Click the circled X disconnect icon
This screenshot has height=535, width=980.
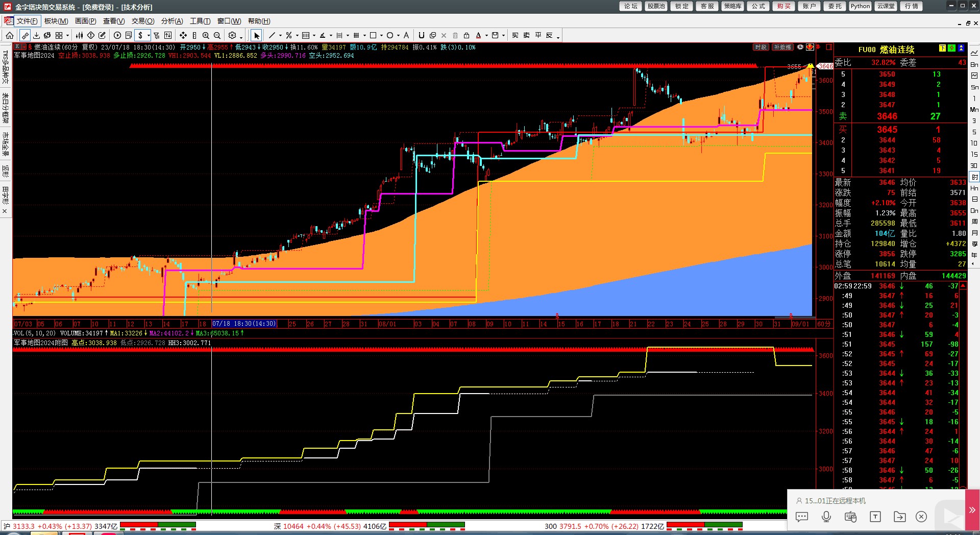pyautogui.click(x=921, y=517)
